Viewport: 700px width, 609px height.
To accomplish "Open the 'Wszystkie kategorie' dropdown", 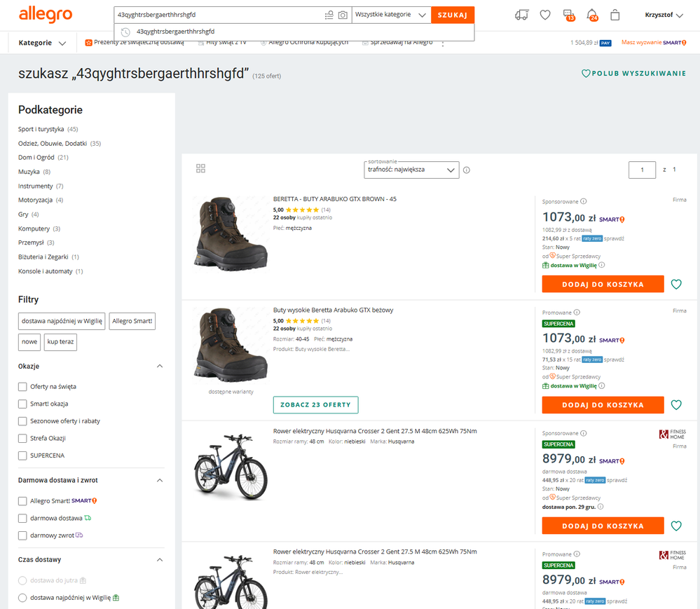I will [391, 15].
